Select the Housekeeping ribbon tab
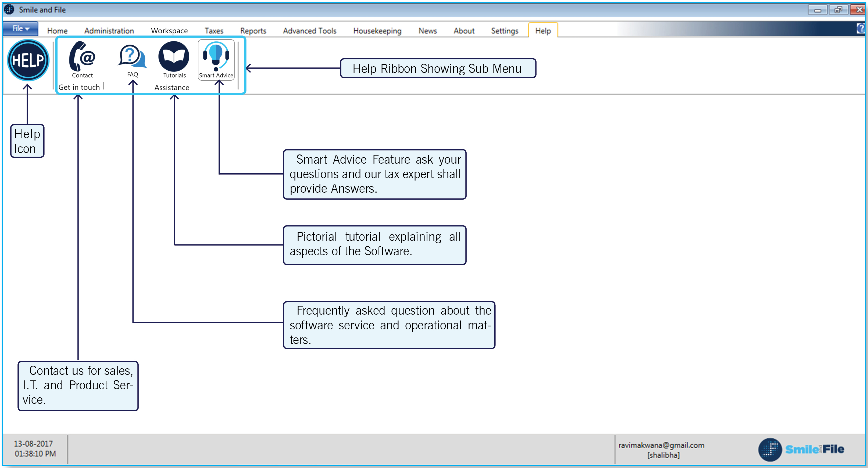The width and height of the screenshot is (868, 468). click(377, 30)
